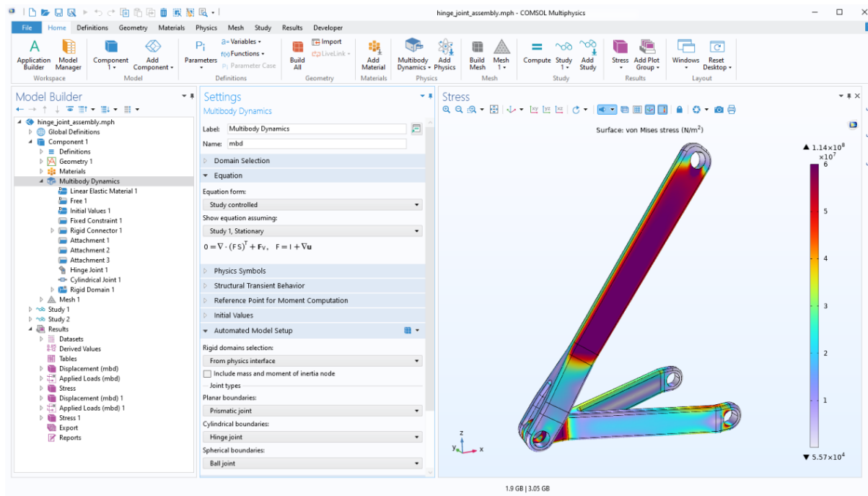This screenshot has height=496, width=868.
Task: Open the Geometry ribbon tab
Action: point(133,28)
